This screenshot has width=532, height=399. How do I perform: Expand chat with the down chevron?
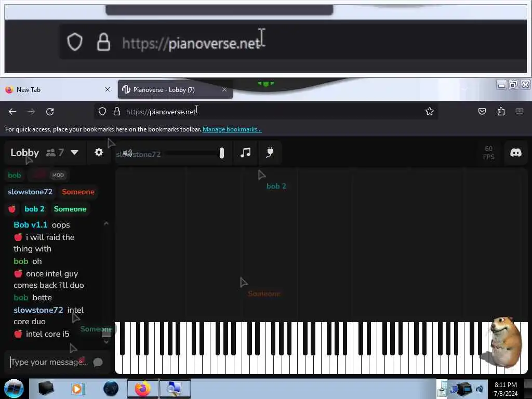pyautogui.click(x=106, y=342)
